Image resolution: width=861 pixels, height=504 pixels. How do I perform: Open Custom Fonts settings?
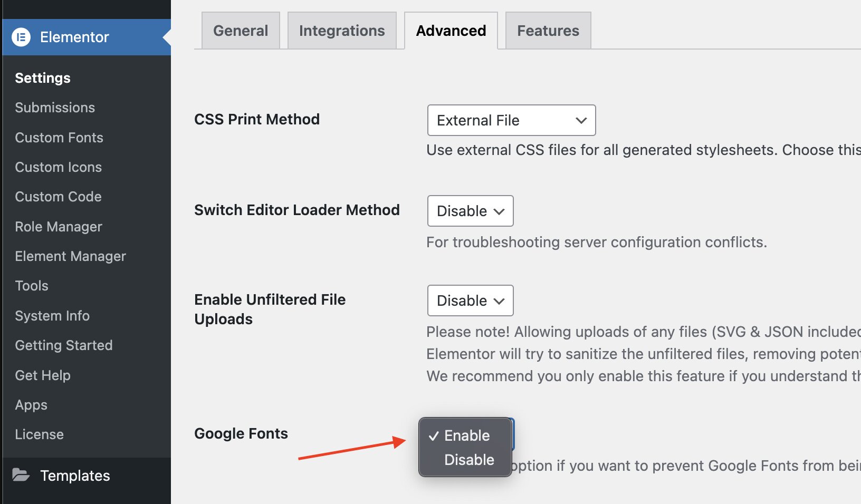(59, 137)
